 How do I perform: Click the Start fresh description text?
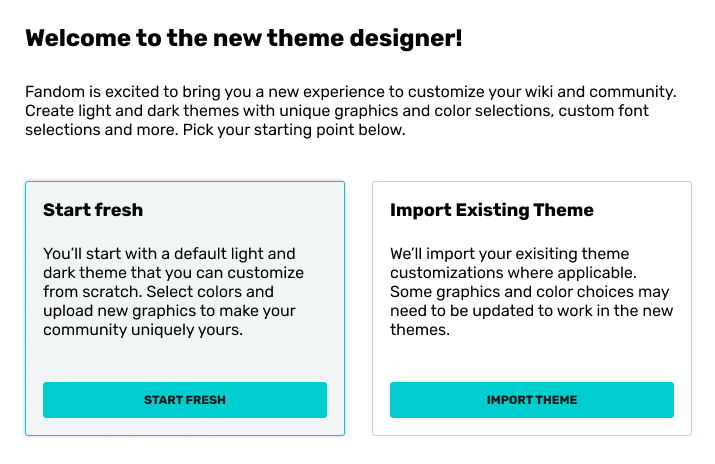coord(170,292)
